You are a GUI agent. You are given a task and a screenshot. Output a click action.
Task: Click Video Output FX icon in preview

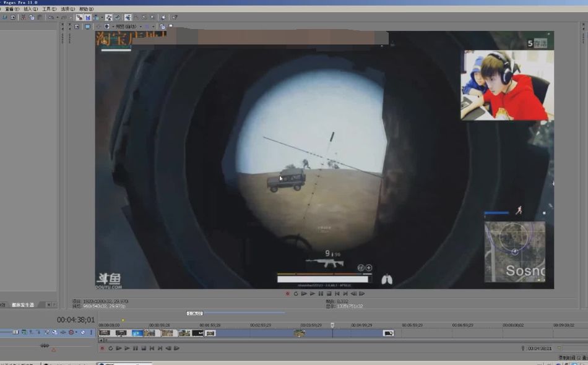[x=98, y=27]
